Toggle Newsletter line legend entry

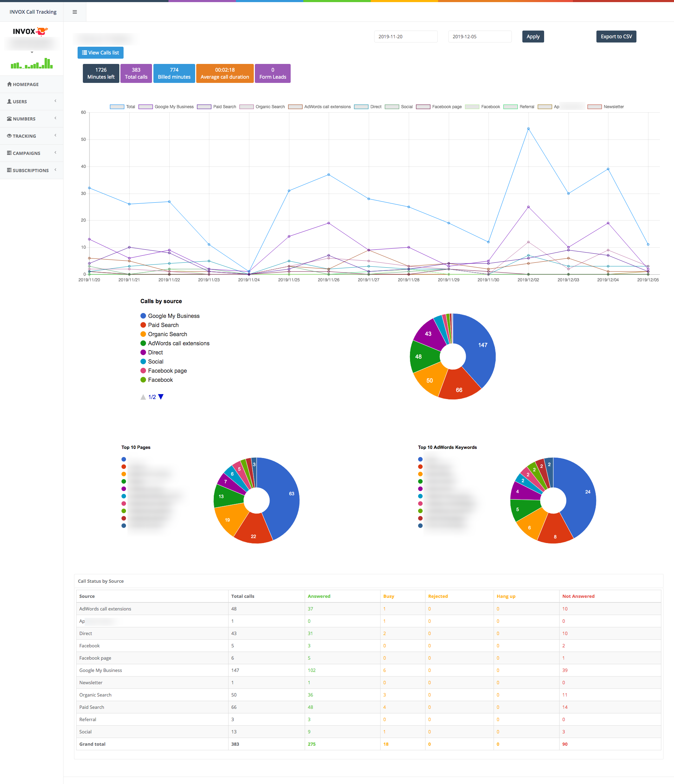click(x=606, y=107)
